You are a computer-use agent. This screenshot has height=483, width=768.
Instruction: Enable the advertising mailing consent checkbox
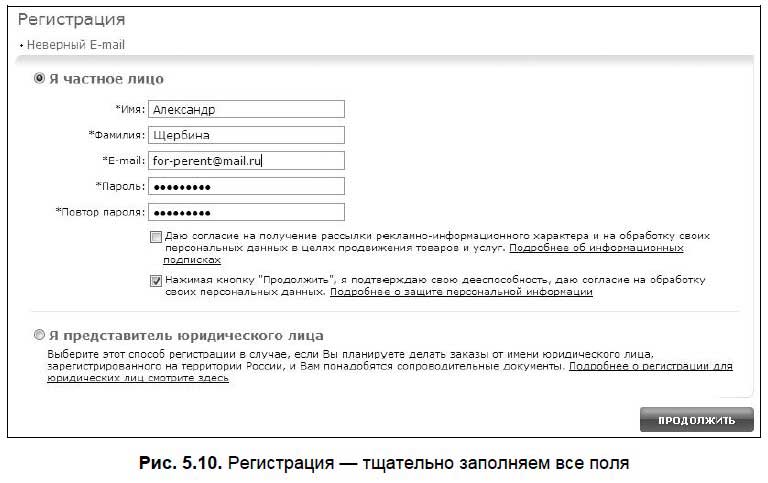tap(156, 237)
